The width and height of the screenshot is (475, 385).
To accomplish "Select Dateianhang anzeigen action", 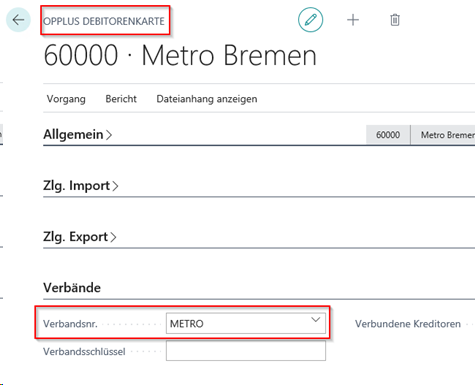I will click(x=207, y=99).
